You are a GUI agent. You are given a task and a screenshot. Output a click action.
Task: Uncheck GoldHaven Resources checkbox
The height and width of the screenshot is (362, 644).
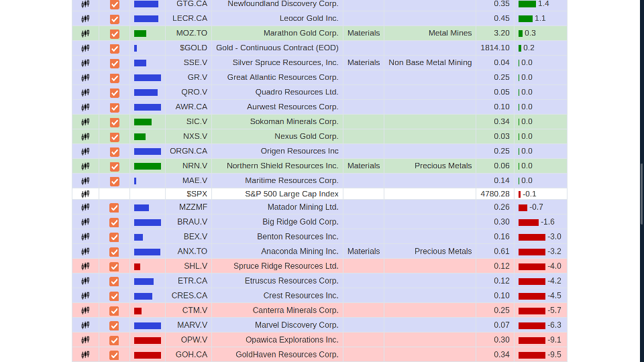coord(114,356)
